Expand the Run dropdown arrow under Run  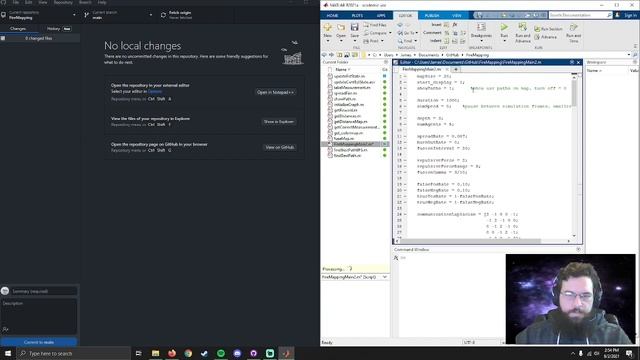pyautogui.click(x=504, y=41)
